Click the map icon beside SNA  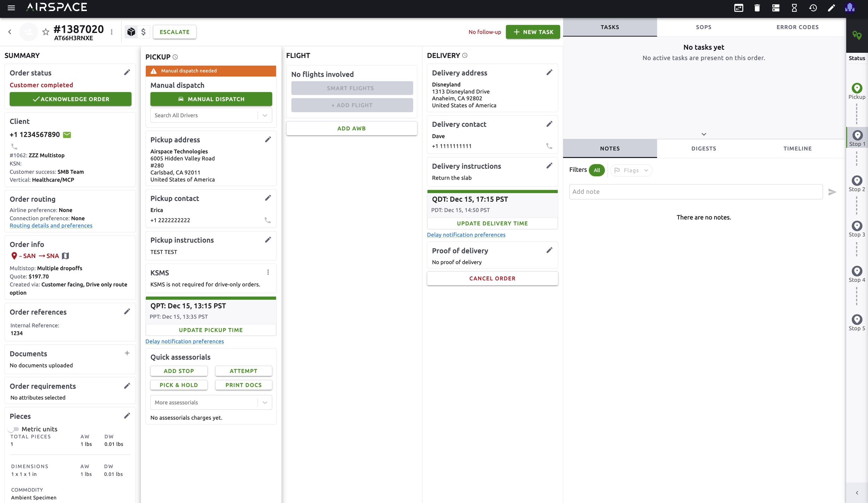[65, 256]
